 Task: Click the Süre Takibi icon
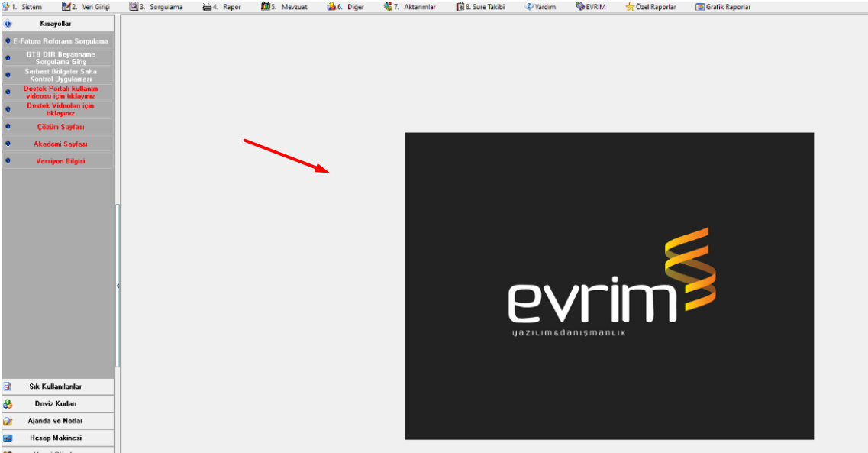tap(460, 7)
